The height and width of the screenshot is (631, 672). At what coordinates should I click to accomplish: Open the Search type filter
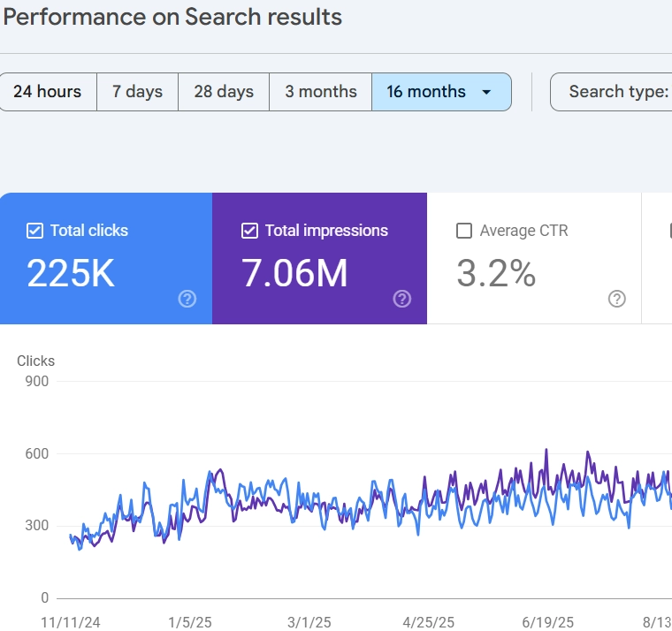tap(617, 92)
